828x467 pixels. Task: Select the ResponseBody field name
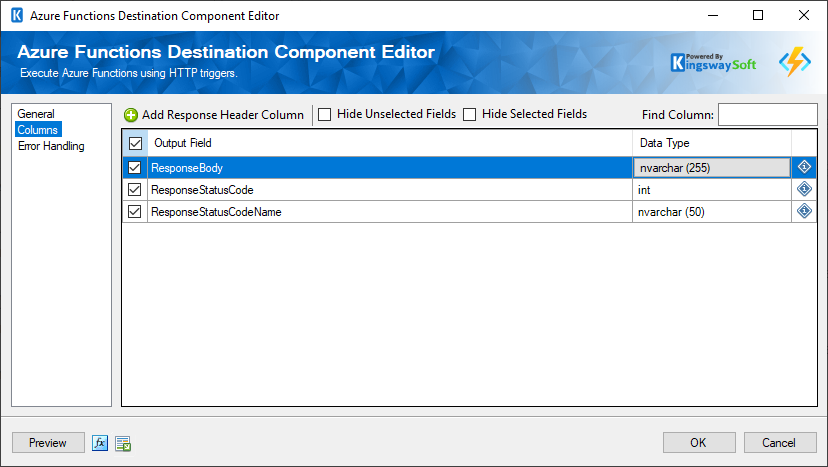[187, 168]
